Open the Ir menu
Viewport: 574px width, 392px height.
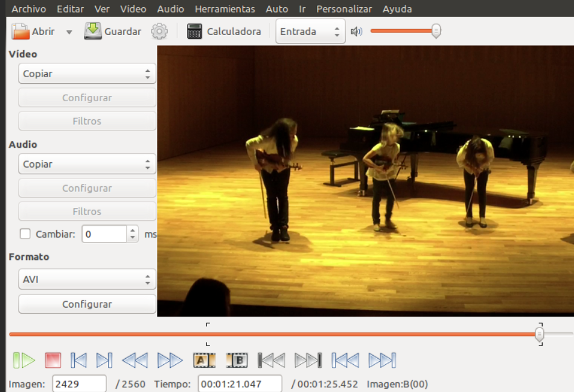(302, 9)
